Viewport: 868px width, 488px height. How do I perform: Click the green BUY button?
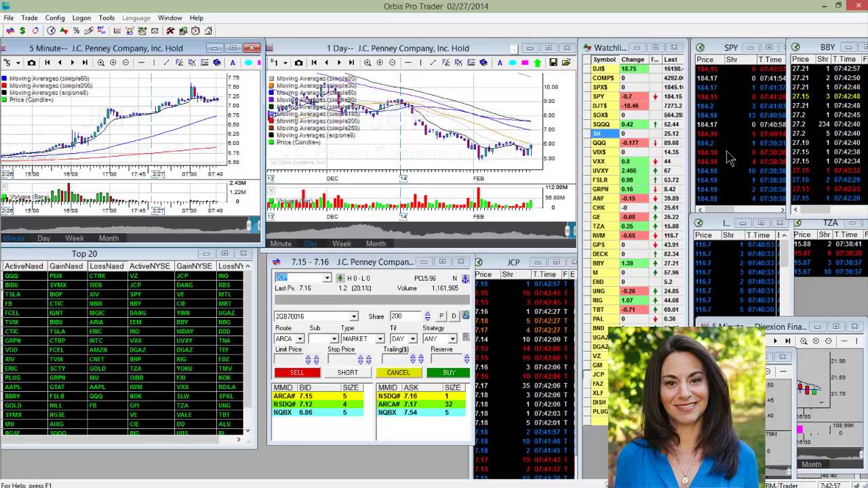[x=448, y=372]
